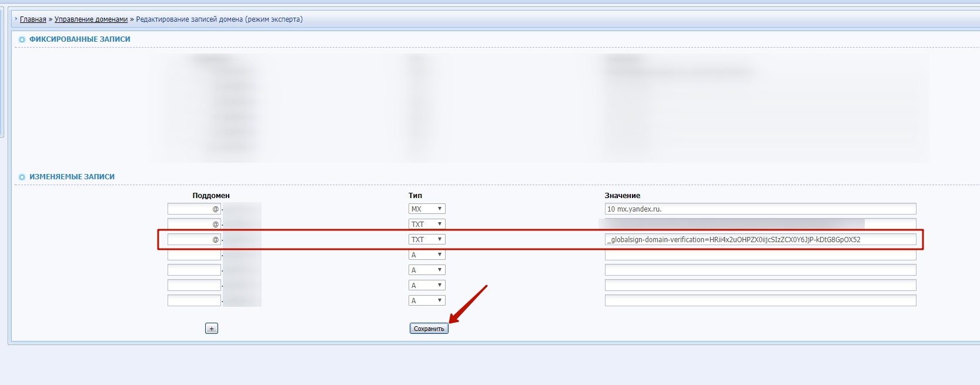
Task: Open the last A record type dropdown
Action: coord(427,300)
